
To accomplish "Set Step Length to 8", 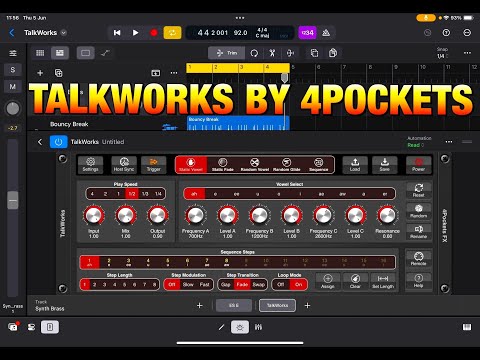I will (x=154, y=284).
